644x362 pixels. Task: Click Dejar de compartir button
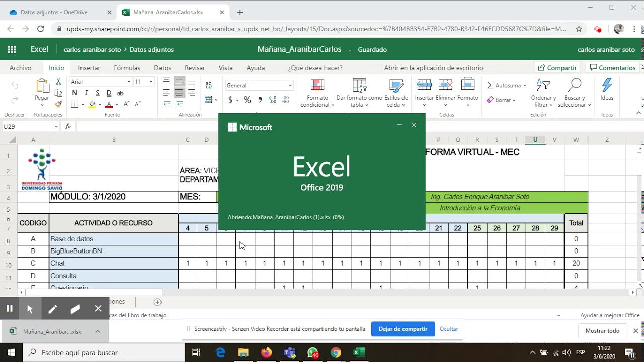click(x=403, y=329)
